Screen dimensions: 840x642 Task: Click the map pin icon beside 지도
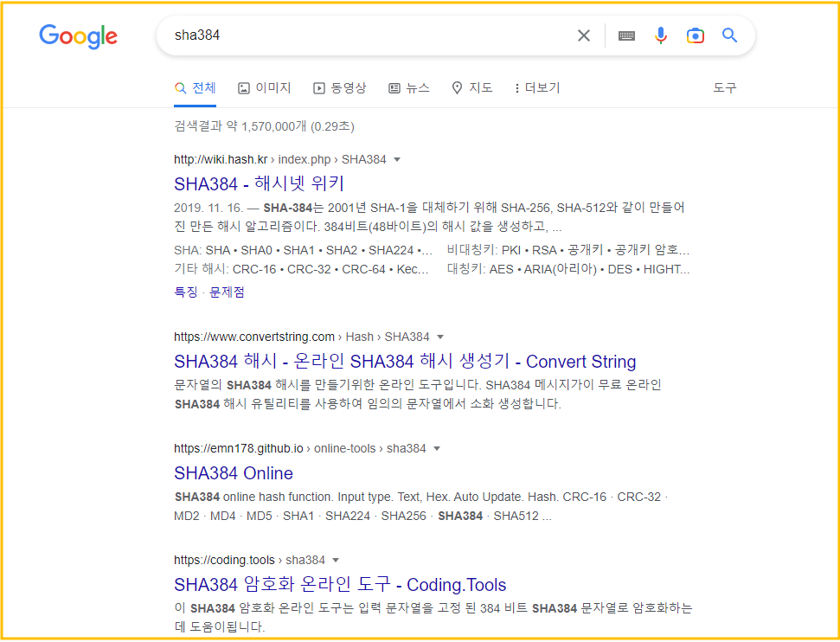point(457,87)
